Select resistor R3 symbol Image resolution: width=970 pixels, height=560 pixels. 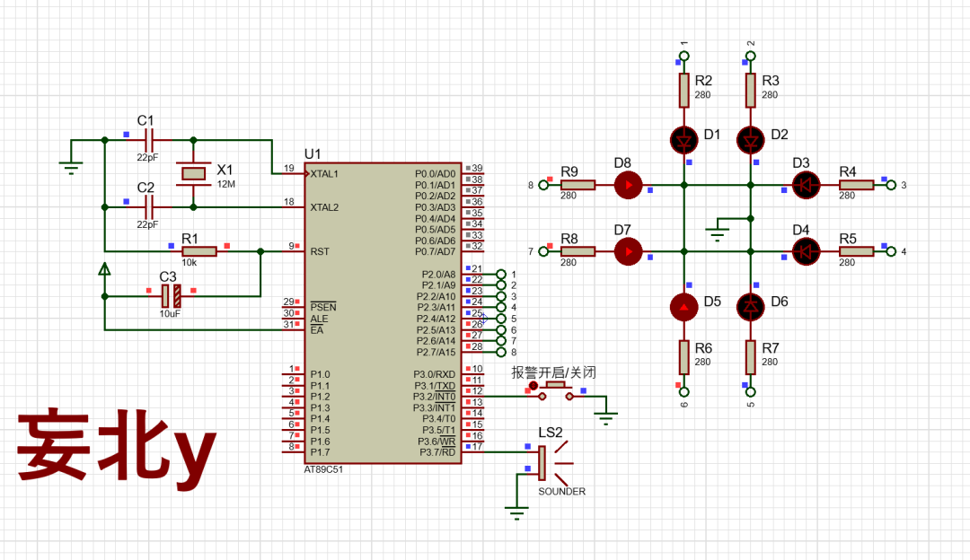[751, 91]
